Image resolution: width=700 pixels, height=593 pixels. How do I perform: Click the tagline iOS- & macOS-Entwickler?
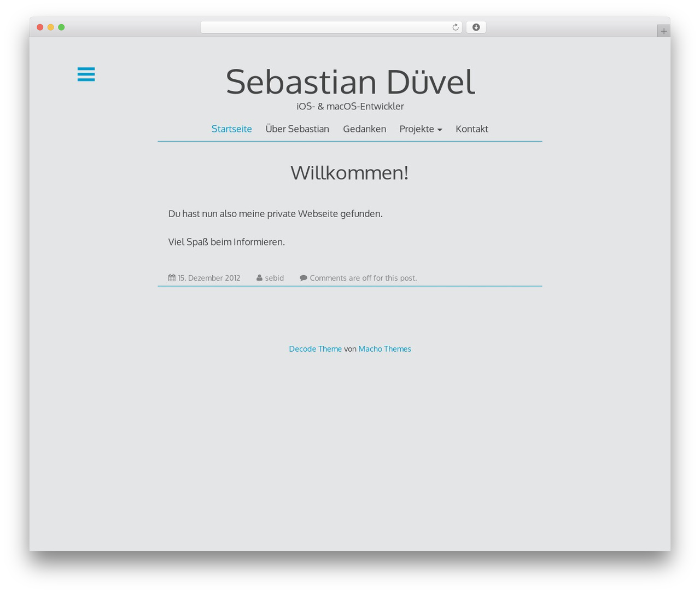(350, 106)
